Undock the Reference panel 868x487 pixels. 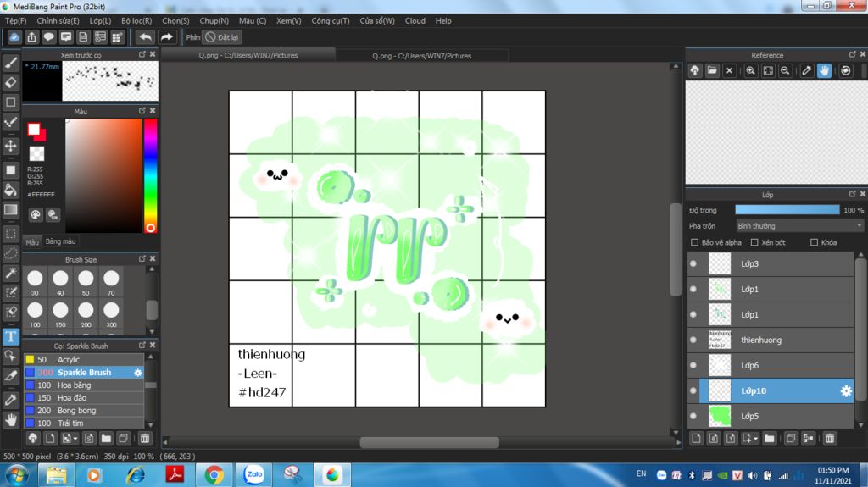coord(852,55)
